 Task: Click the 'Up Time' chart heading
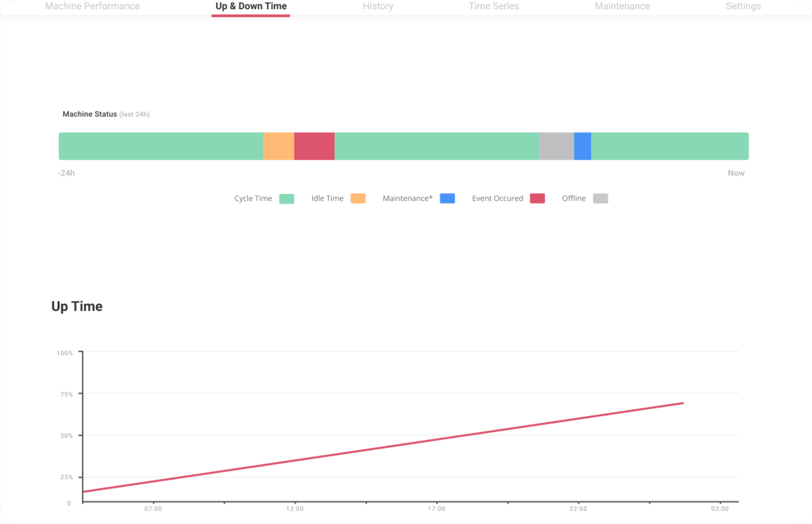point(77,307)
